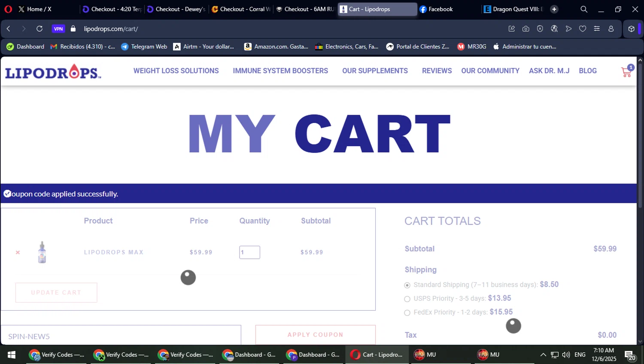Click the browser forward arrow
This screenshot has width=644, height=364.
[24, 29]
